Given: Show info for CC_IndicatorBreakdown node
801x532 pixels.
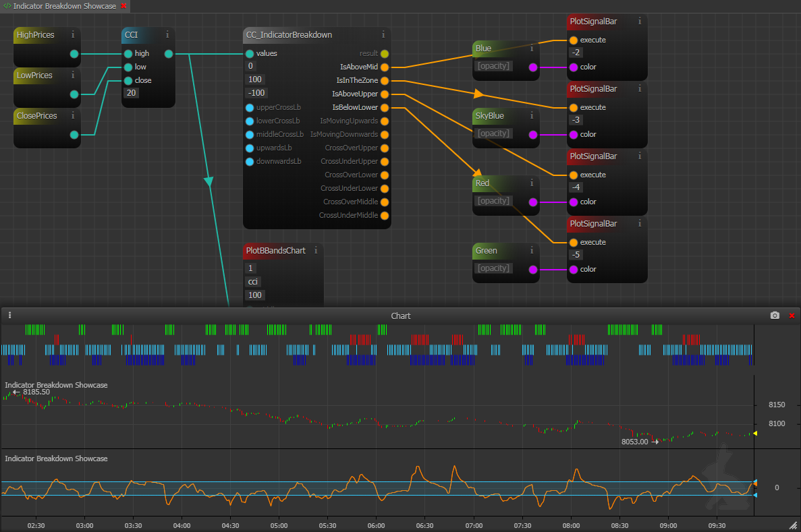Looking at the screenshot, I should (x=383, y=34).
